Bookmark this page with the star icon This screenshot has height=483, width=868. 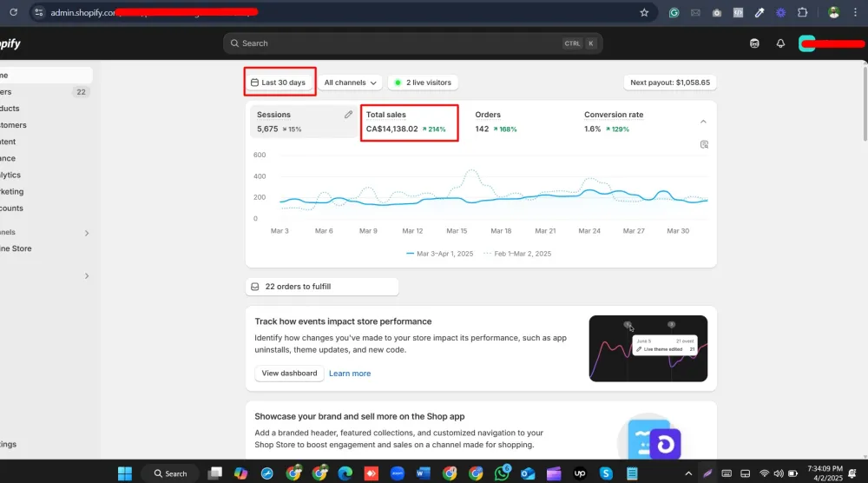pyautogui.click(x=644, y=13)
